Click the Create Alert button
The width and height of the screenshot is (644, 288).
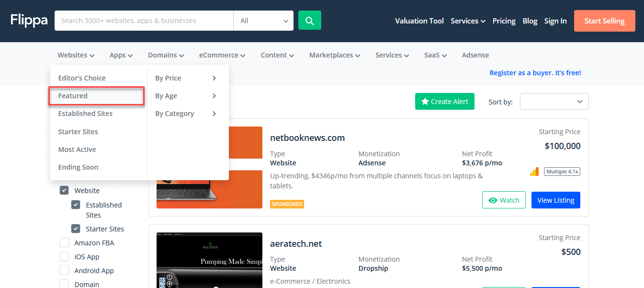(x=445, y=102)
